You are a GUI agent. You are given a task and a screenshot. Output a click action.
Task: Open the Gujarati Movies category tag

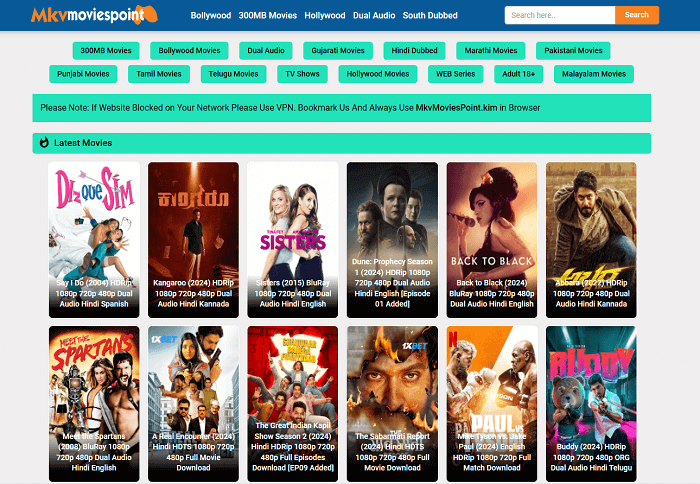tap(338, 50)
